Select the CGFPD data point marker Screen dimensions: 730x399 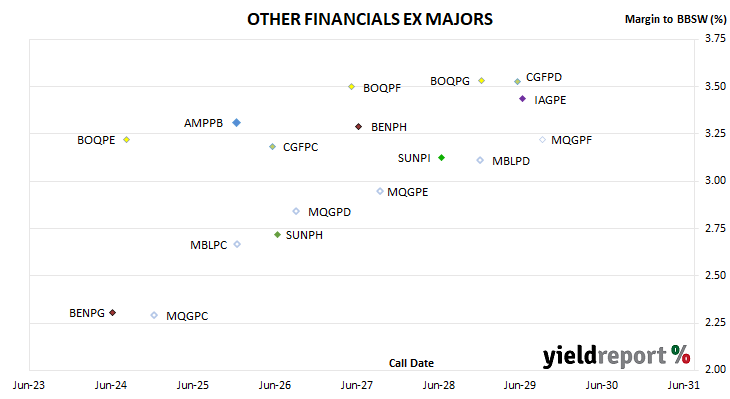click(x=517, y=81)
